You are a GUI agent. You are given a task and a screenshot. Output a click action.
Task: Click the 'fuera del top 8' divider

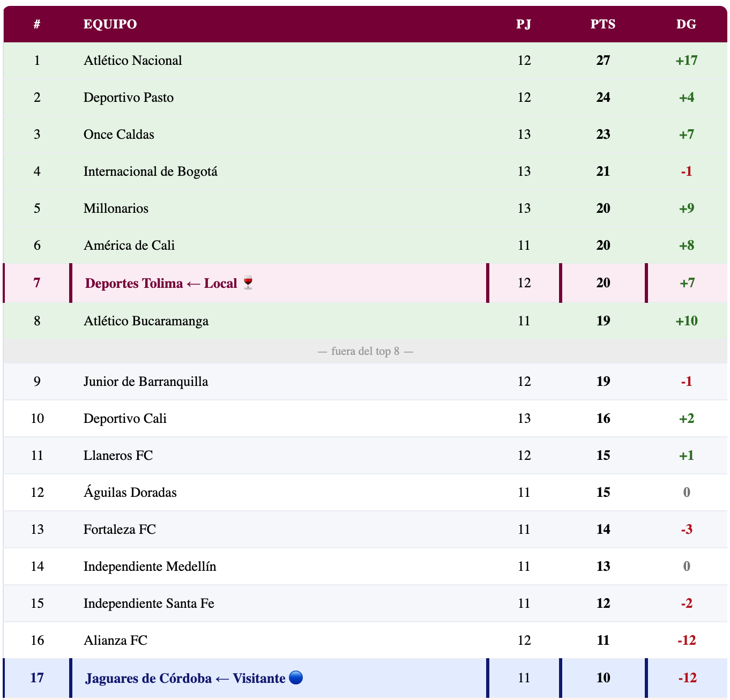[365, 352]
